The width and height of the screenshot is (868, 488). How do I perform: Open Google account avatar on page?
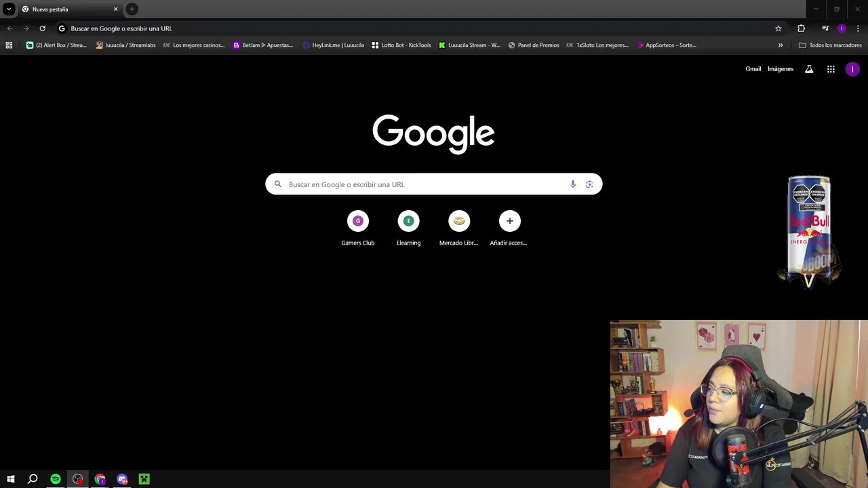[x=852, y=69]
